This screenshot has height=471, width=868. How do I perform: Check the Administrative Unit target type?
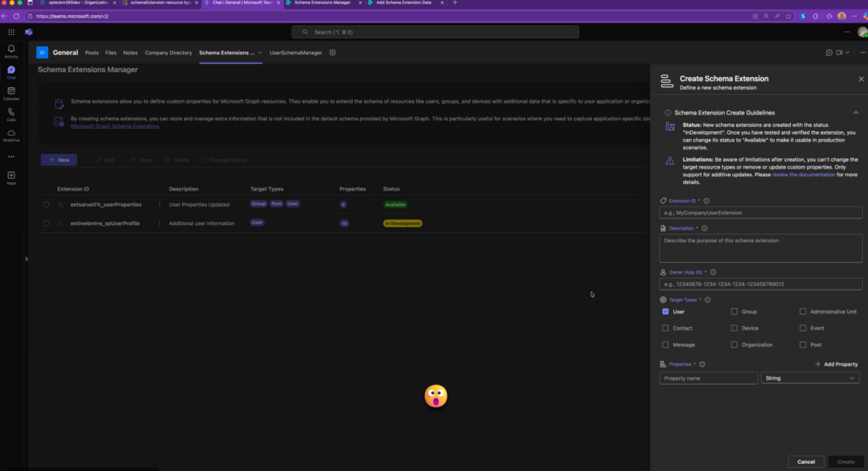[803, 312]
